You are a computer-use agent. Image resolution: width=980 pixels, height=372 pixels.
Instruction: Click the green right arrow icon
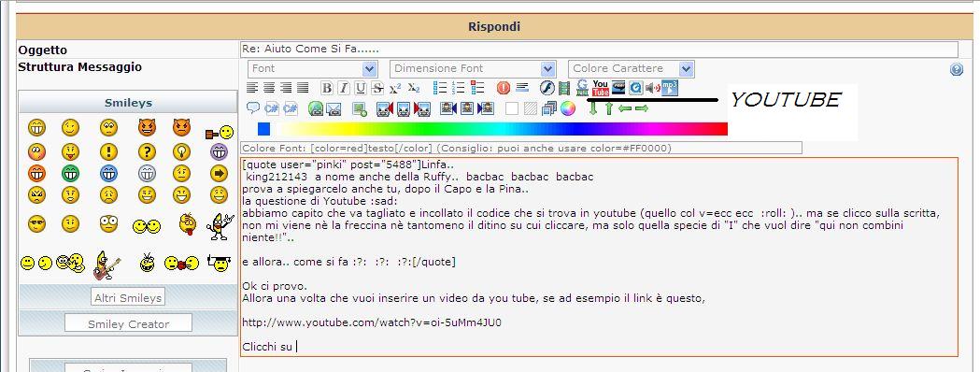coord(641,108)
